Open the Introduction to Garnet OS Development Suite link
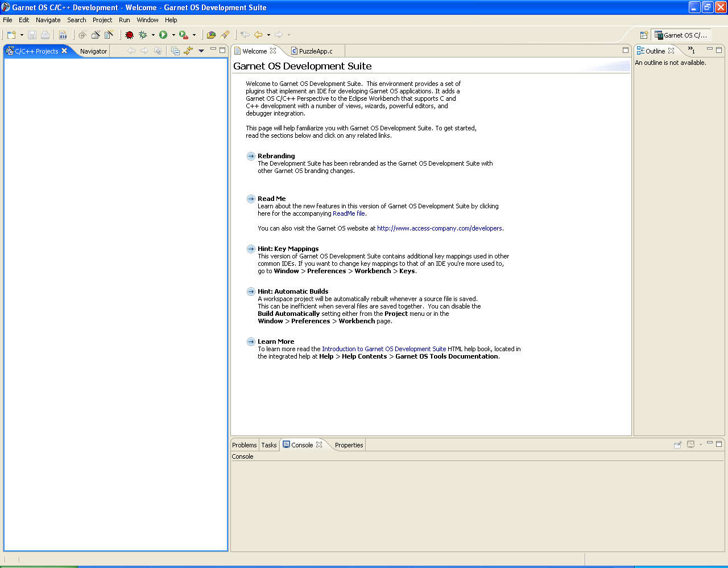728x568 pixels. click(x=384, y=349)
